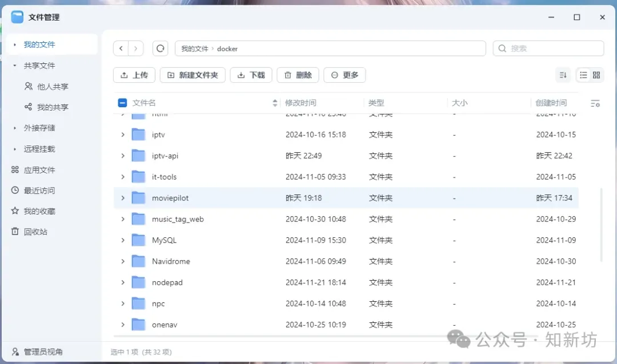Sort by 修改时间 column header
617x364 pixels.
301,103
